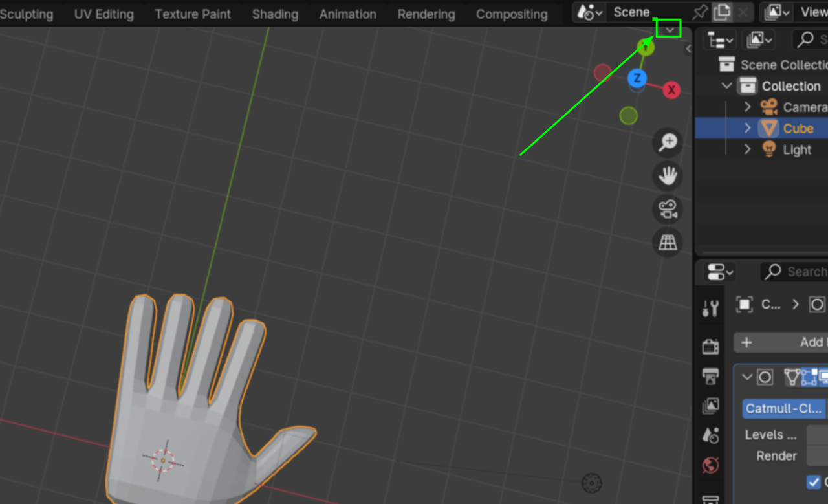The height and width of the screenshot is (504, 828).
Task: Click the Add Modifier button
Action: coord(781,342)
